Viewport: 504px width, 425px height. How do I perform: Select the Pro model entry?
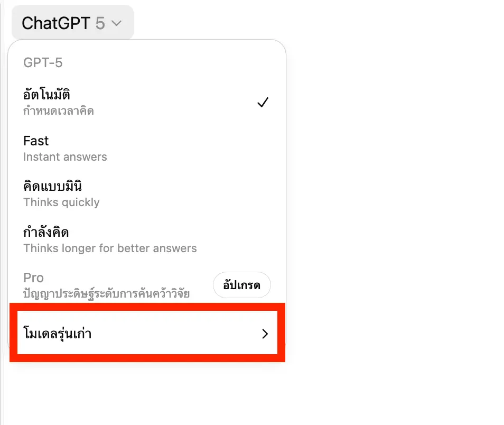pos(34,278)
